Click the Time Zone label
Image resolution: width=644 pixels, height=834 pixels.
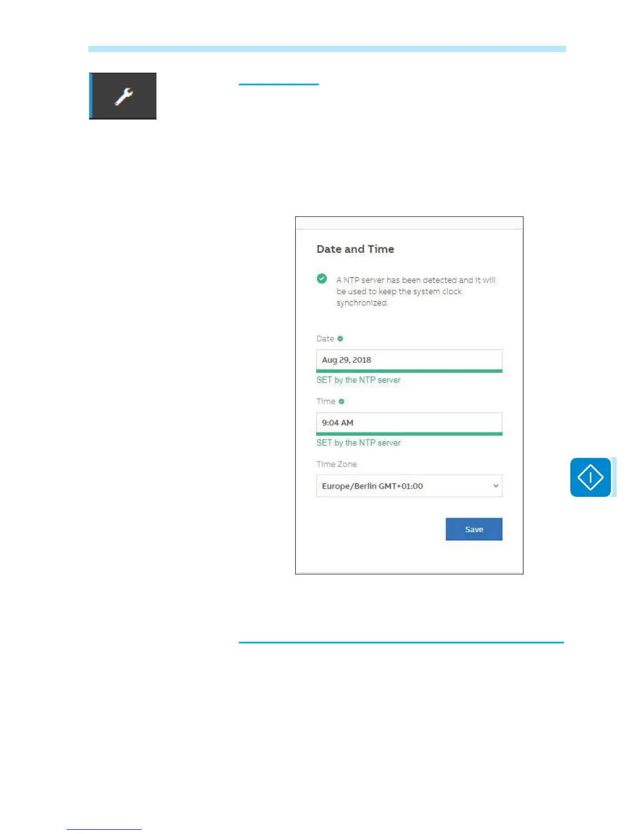coord(336,464)
